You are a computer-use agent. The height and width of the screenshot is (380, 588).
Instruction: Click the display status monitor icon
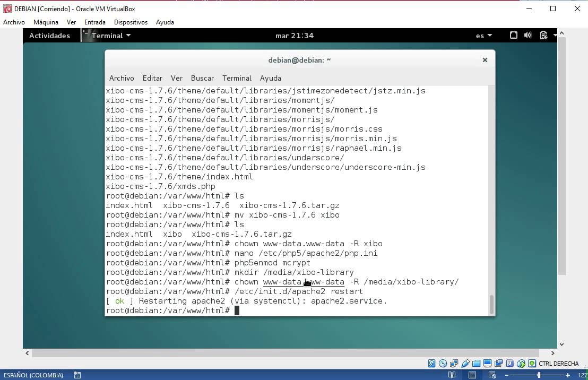(488, 363)
